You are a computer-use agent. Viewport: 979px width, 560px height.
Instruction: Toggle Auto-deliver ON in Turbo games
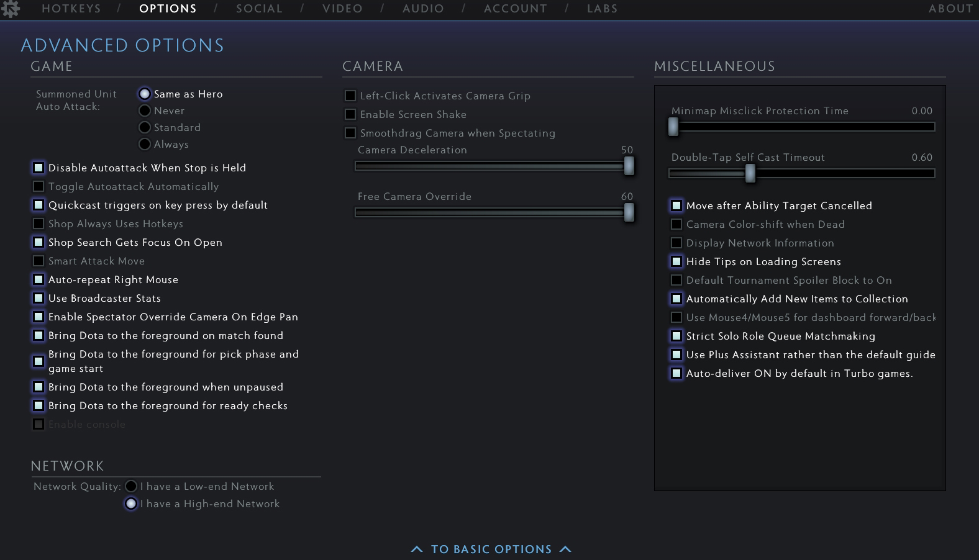tap(676, 373)
